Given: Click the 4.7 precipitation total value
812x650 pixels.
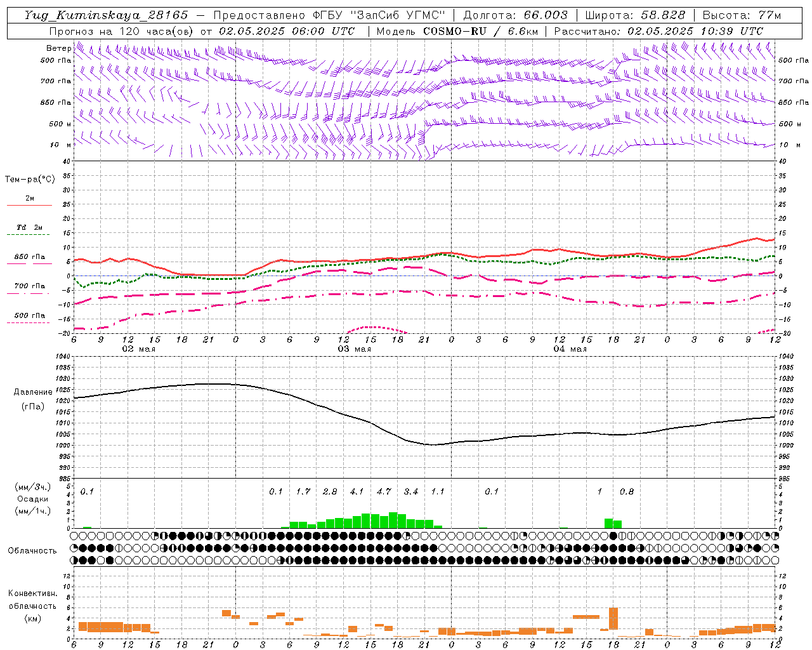Looking at the screenshot, I should 384,491.
